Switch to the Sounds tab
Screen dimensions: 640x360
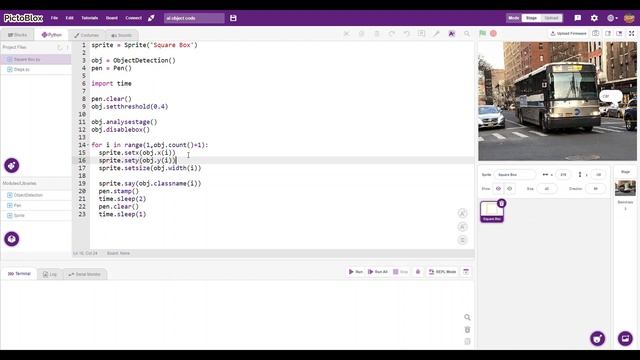coord(122,35)
